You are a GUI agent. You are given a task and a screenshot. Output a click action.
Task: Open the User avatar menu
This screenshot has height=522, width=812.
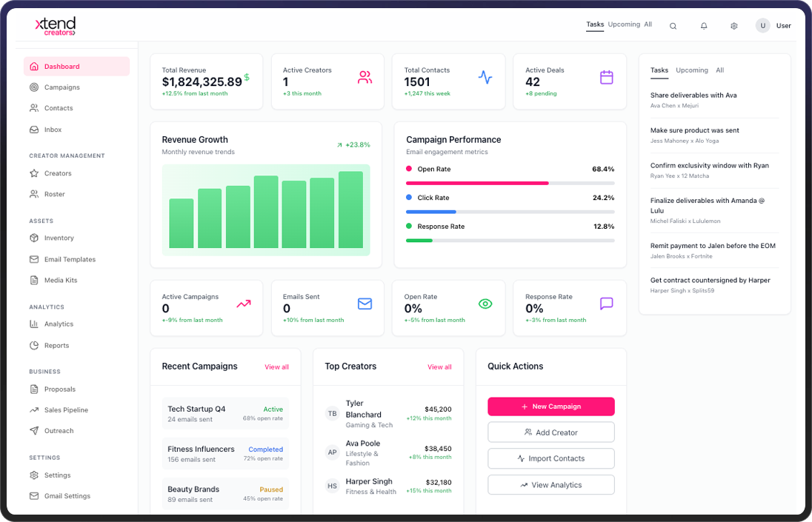[x=762, y=26]
